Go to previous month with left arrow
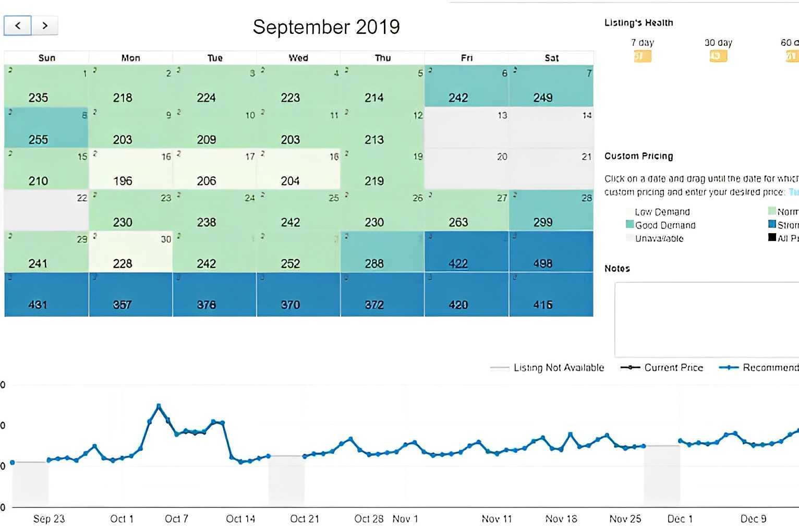This screenshot has width=799, height=532. point(18,26)
